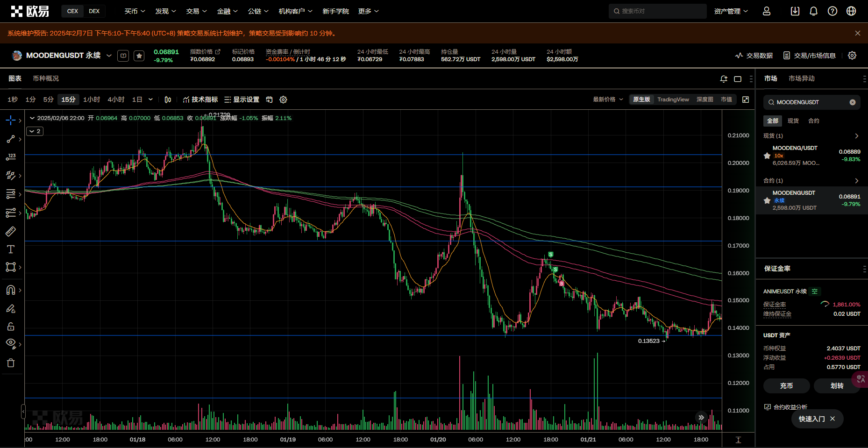
Task: Collapse the indicator legend box
Action: (x=35, y=131)
